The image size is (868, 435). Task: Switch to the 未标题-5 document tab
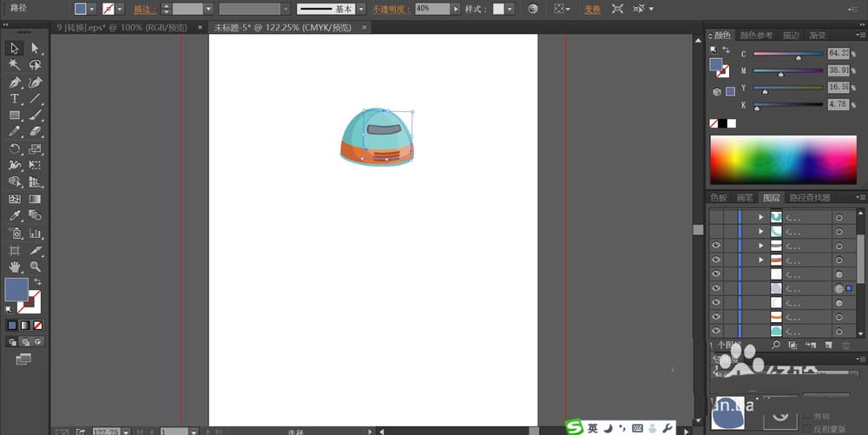click(x=283, y=27)
